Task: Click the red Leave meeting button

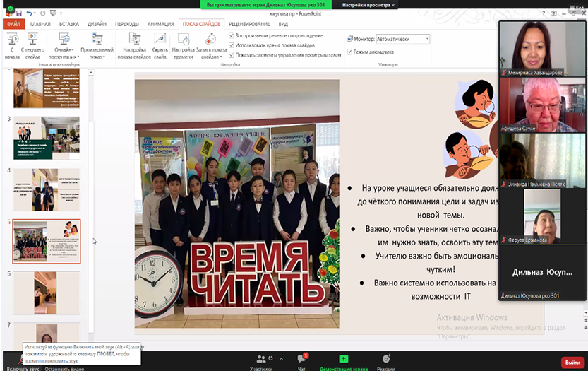Action: pyautogui.click(x=570, y=362)
